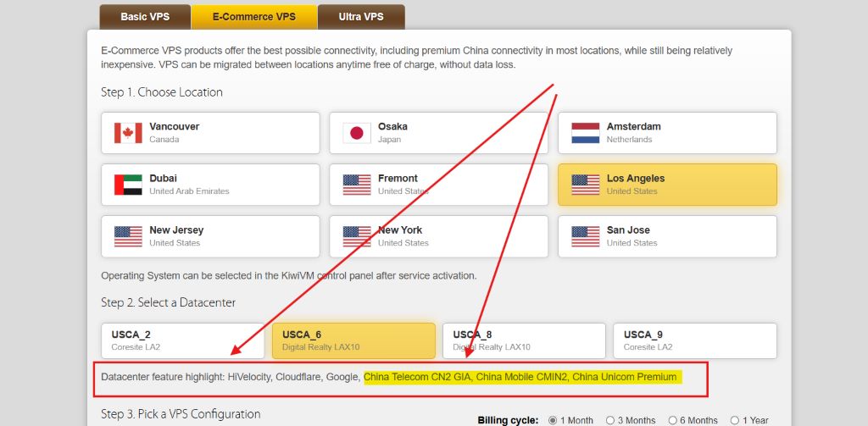The image size is (868, 426).
Task: Select the 1 Month billing cycle
Action: [x=553, y=420]
